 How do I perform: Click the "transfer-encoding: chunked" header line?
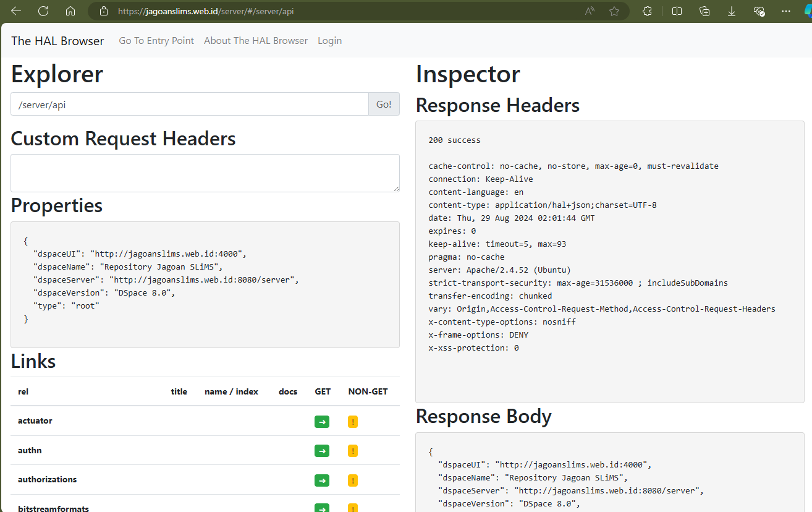pos(490,296)
